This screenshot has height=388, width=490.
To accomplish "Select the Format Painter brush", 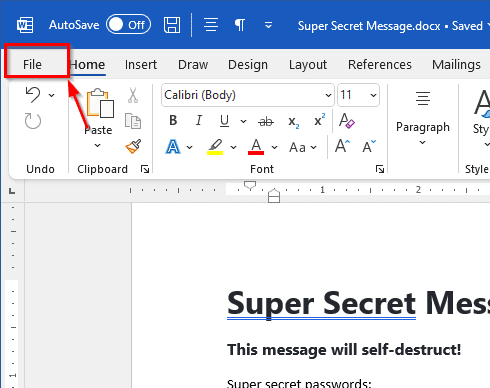I will pos(133,146).
